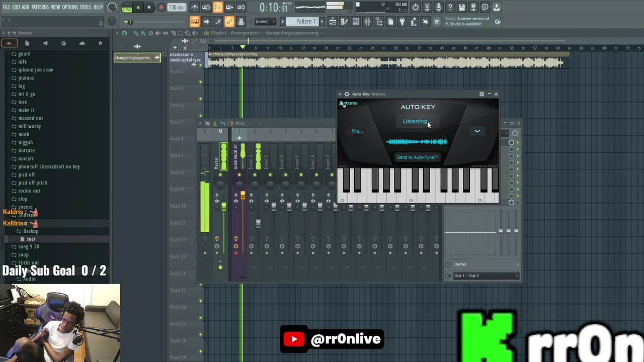The height and width of the screenshot is (362, 644).
Task: Expand the Backup folder in browser
Action: pyautogui.click(x=31, y=231)
